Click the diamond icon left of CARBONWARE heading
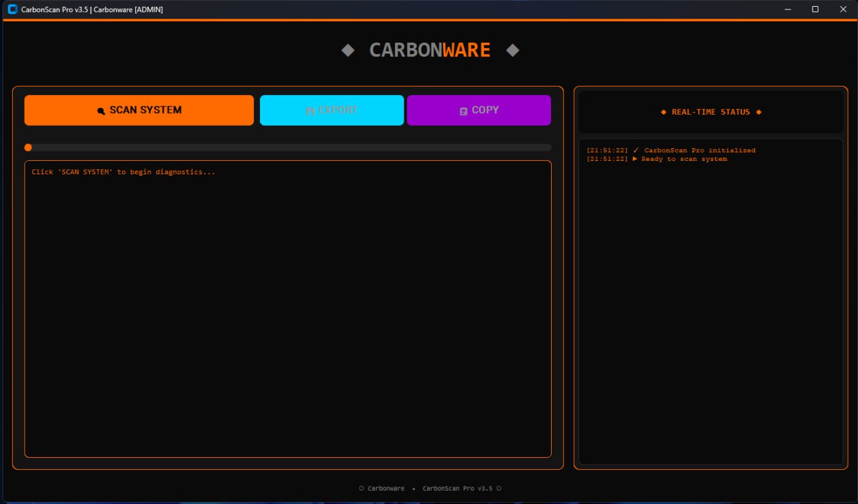The image size is (858, 504). [x=348, y=50]
